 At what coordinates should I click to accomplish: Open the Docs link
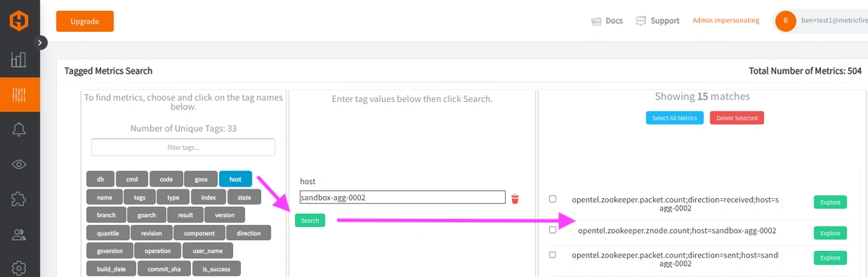click(x=614, y=21)
